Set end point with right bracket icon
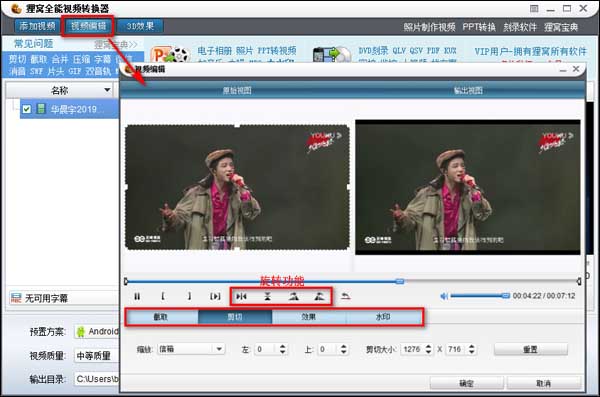The height and width of the screenshot is (397, 600). [x=189, y=296]
